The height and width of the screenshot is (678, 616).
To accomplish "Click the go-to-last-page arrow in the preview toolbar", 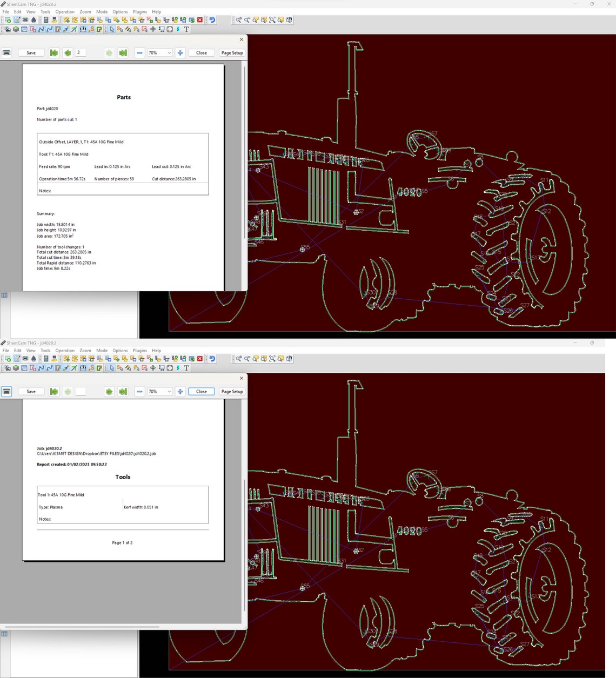I will (123, 52).
